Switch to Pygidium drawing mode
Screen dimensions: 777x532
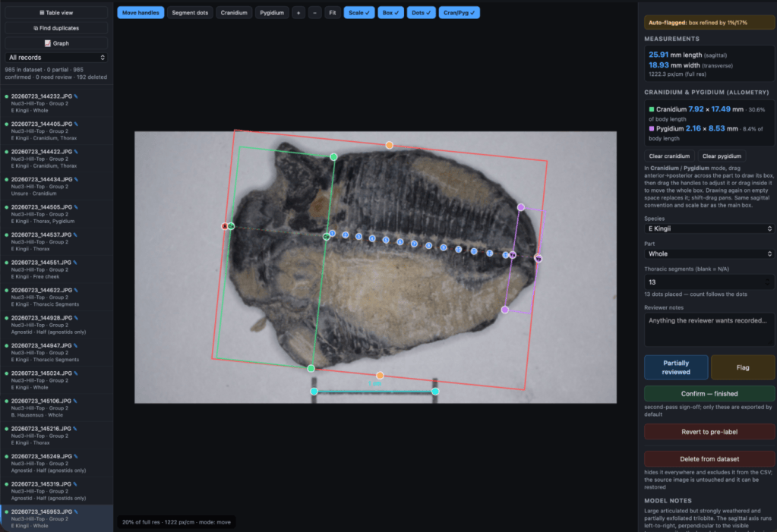[272, 13]
